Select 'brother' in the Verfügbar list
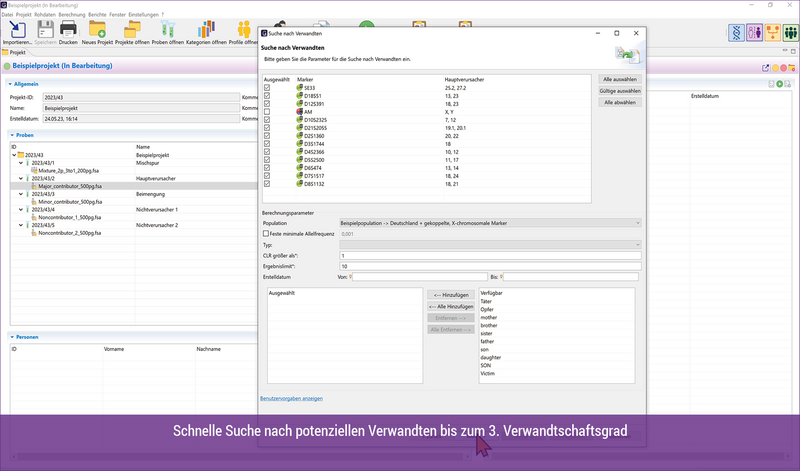 pyautogui.click(x=489, y=326)
